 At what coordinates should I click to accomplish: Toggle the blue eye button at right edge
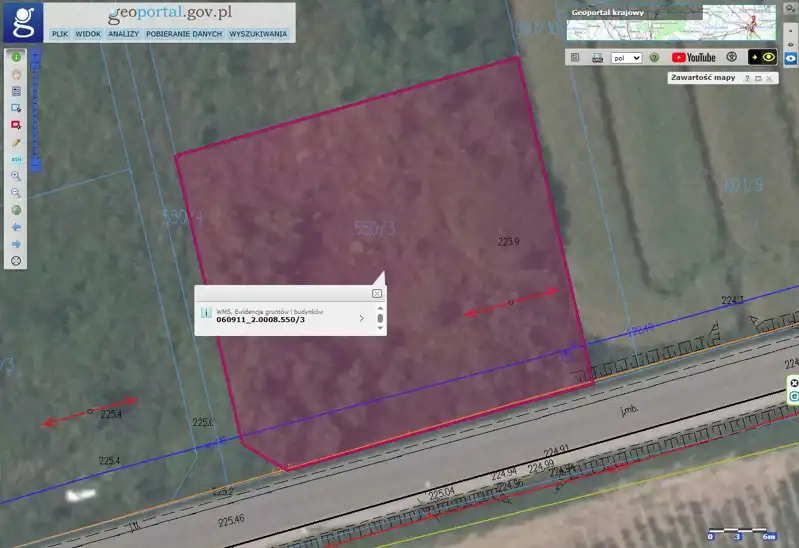(791, 58)
